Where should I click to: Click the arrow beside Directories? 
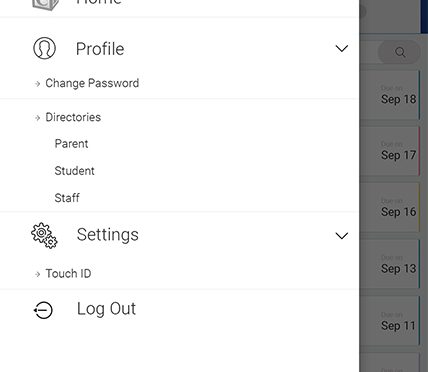38,118
